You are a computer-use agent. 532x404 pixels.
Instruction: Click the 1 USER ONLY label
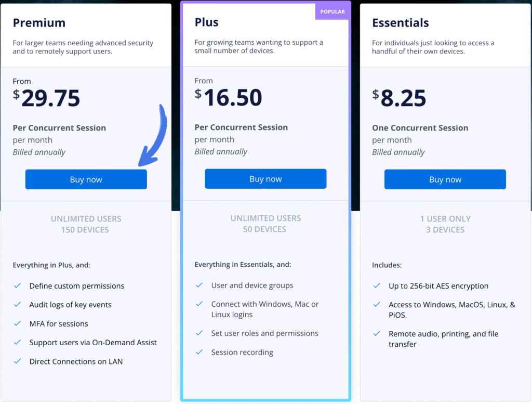tap(445, 219)
